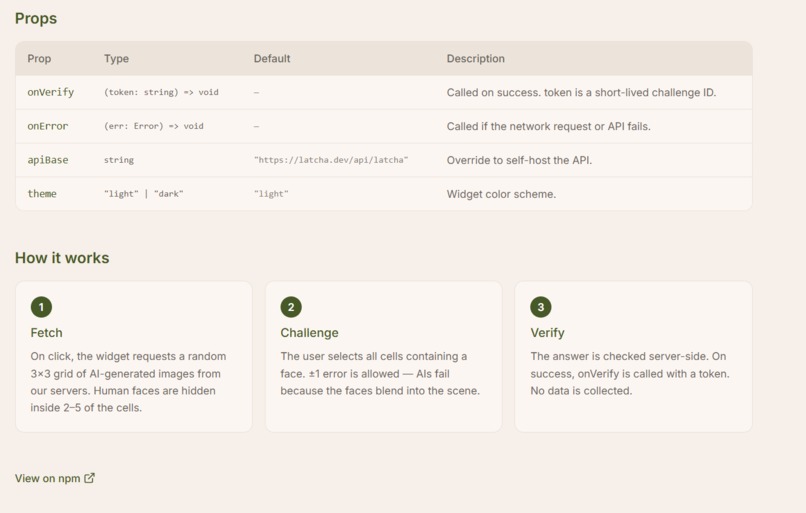Viewport: 806px width, 513px height.
Task: Select the theme prop name
Action: click(42, 194)
